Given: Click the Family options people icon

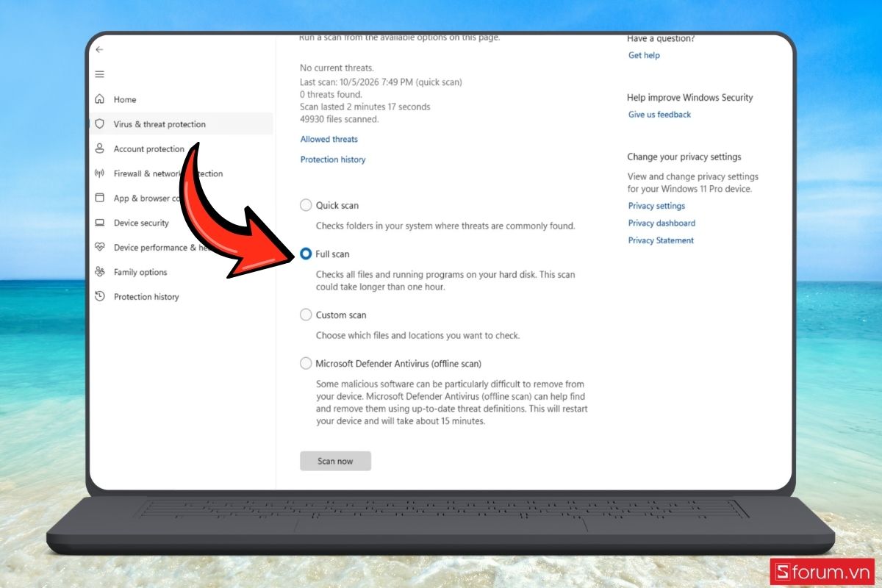Looking at the screenshot, I should [99, 272].
